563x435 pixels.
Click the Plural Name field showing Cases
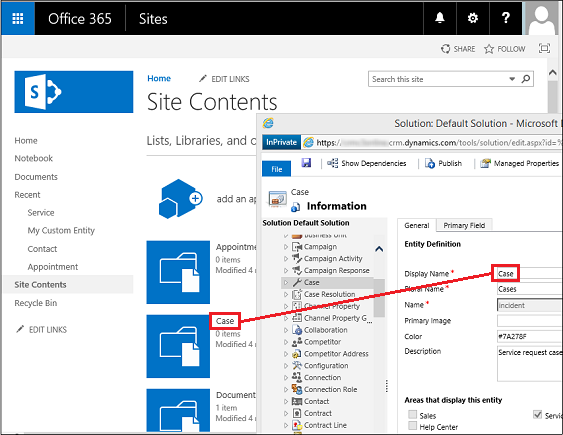[529, 289]
